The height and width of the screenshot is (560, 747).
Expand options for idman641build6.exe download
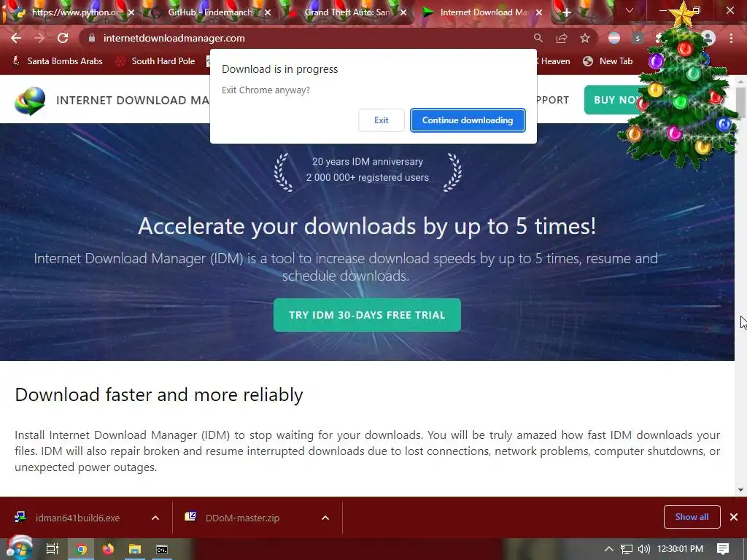point(155,518)
